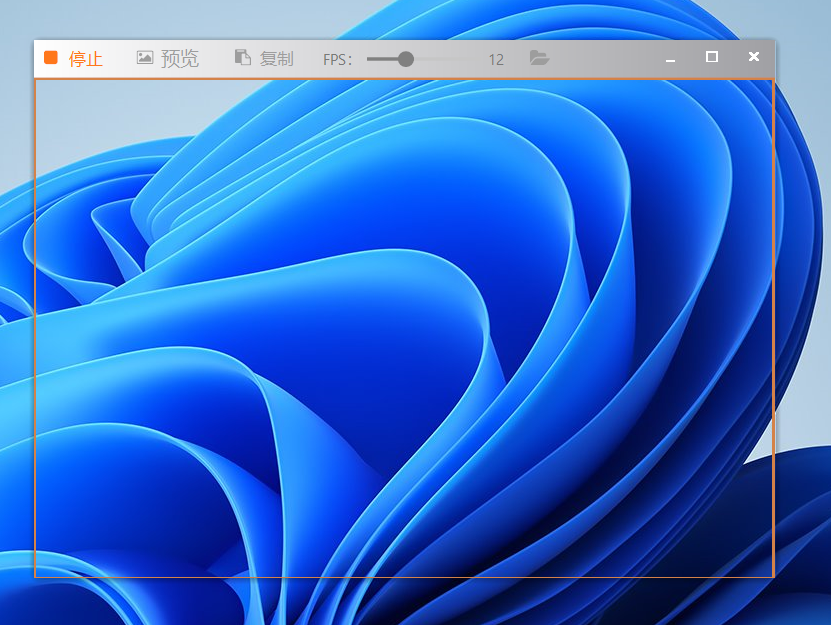Click the preview picture icon
Viewport: 831px width, 625px height.
(x=145, y=58)
